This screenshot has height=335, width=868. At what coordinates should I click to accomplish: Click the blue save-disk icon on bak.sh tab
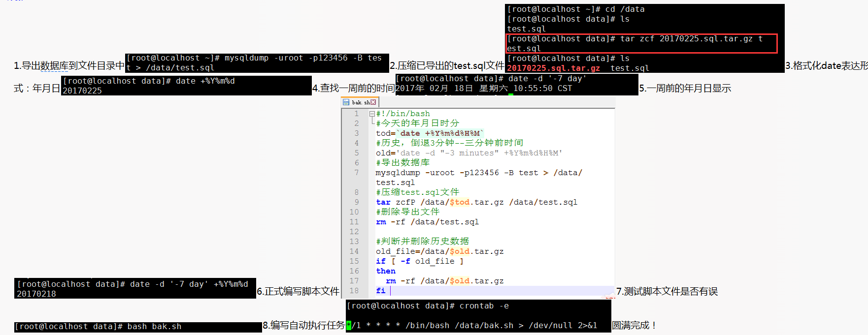pyautogui.click(x=346, y=102)
